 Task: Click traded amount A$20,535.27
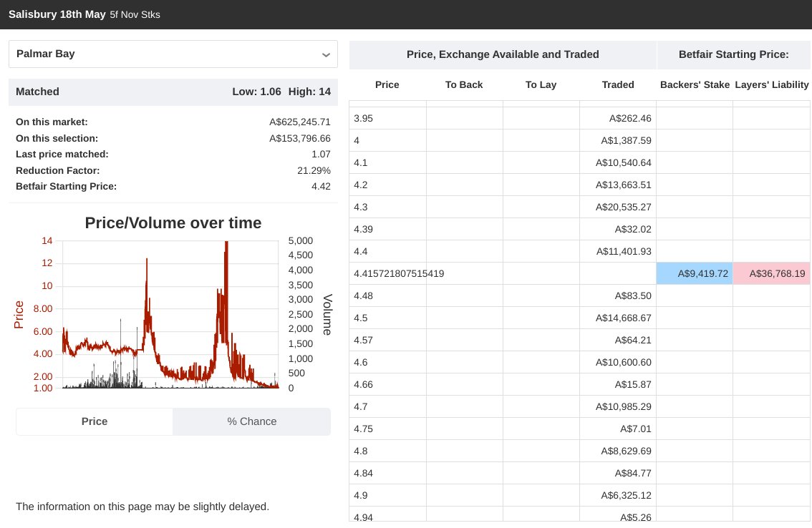point(623,207)
